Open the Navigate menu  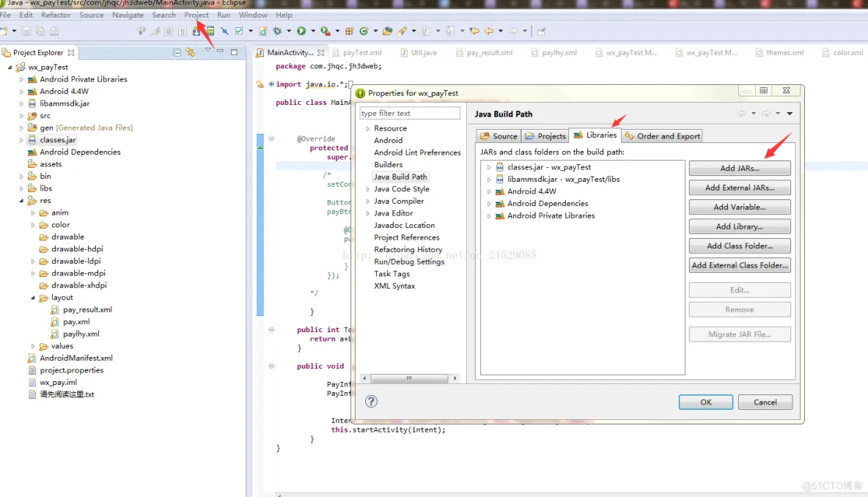pyautogui.click(x=128, y=15)
